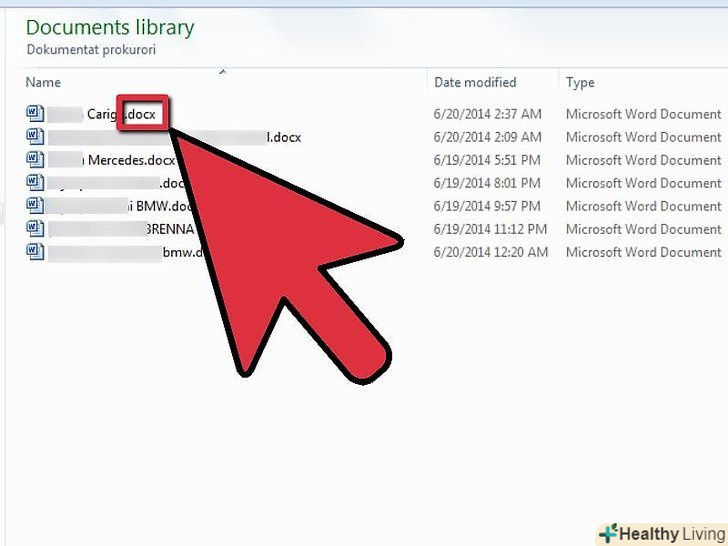Click type cell of 11:12 PM row

[644, 229]
